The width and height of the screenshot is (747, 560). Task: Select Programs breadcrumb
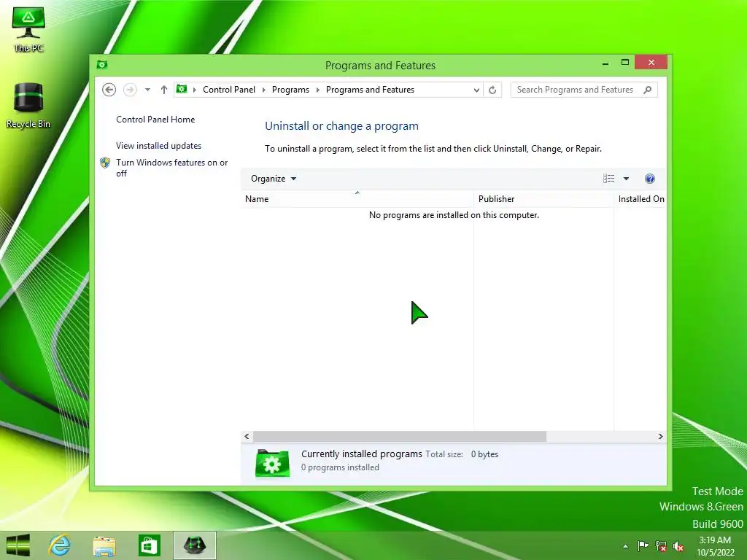[290, 90]
